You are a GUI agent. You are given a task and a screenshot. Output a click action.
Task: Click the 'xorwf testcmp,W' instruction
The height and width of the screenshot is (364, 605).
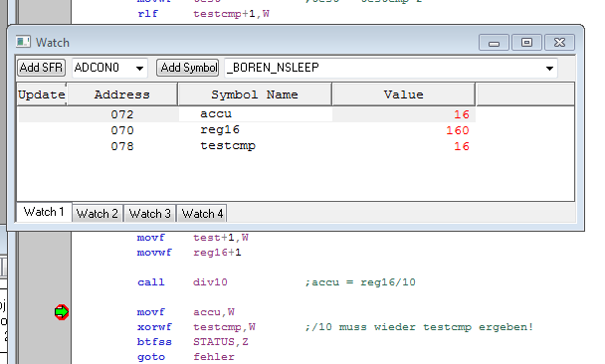(196, 327)
